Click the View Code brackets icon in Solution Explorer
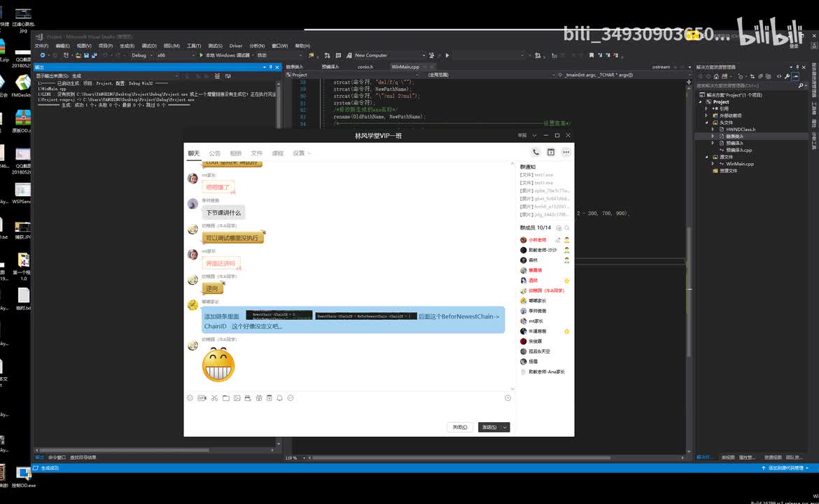 (779, 76)
